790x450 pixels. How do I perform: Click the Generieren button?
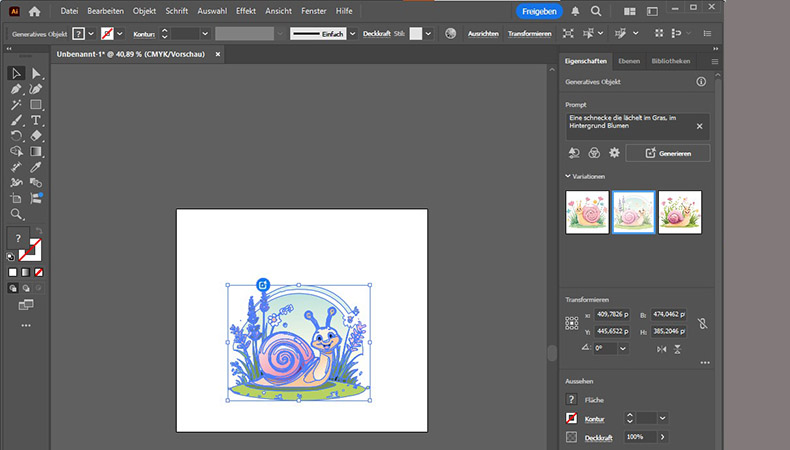(668, 153)
